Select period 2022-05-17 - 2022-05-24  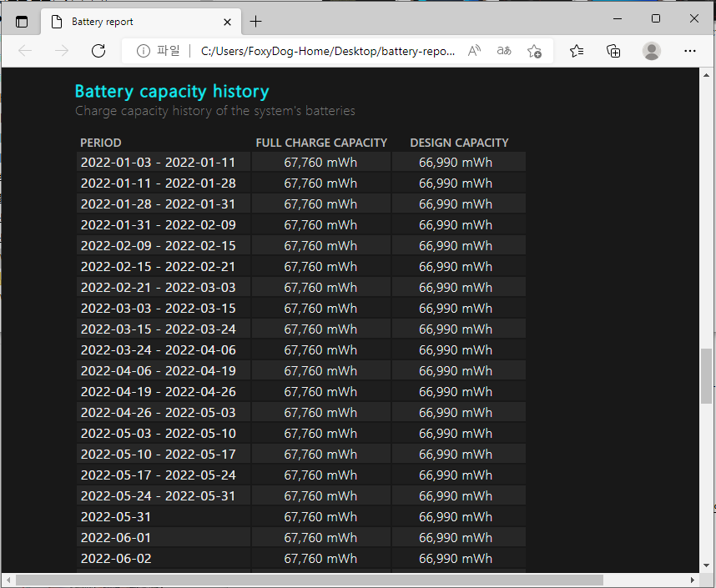click(158, 475)
